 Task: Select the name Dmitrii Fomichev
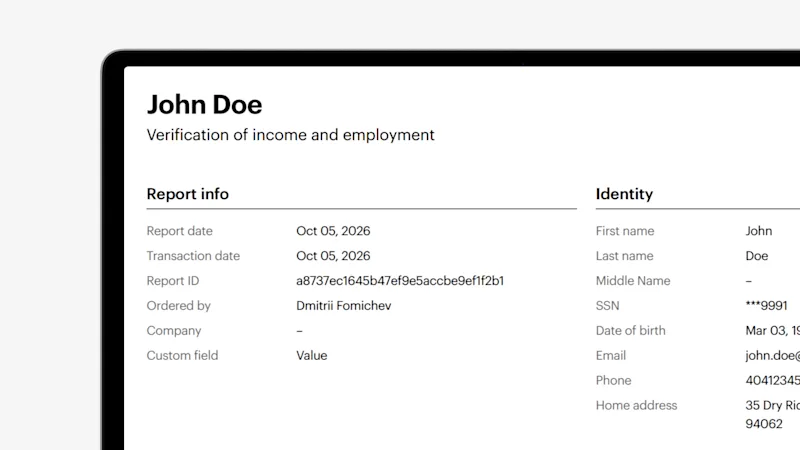click(x=343, y=306)
